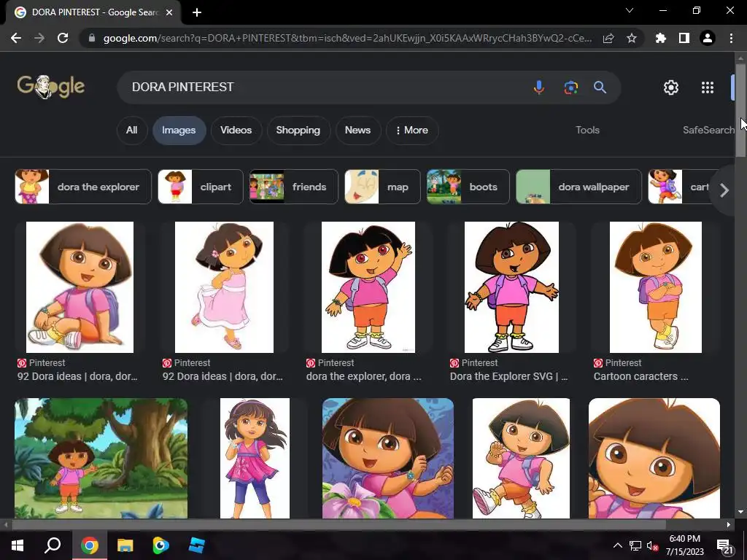Click Chrome icon in taskbar
The width and height of the screenshot is (747, 560).
pos(89,545)
